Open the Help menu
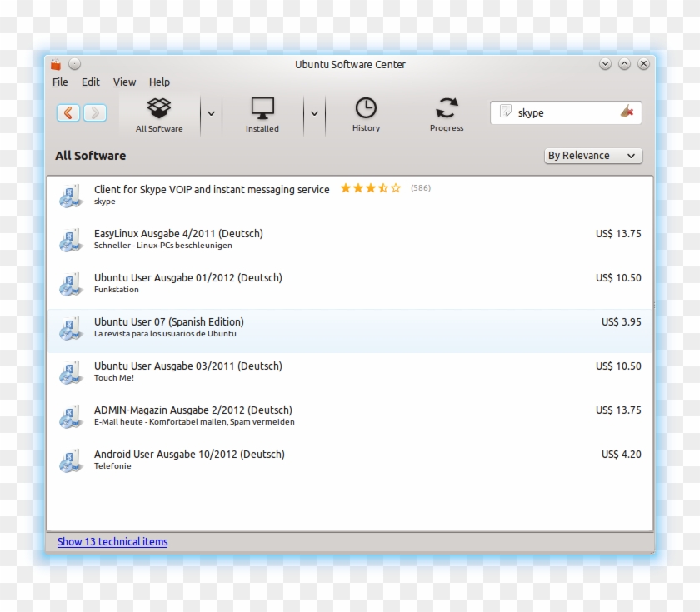 click(159, 82)
